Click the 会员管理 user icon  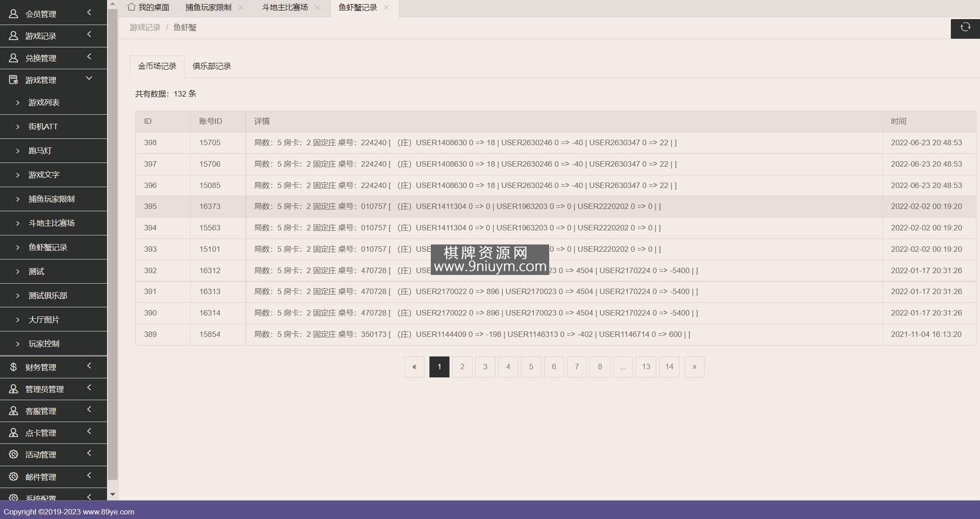tap(13, 14)
